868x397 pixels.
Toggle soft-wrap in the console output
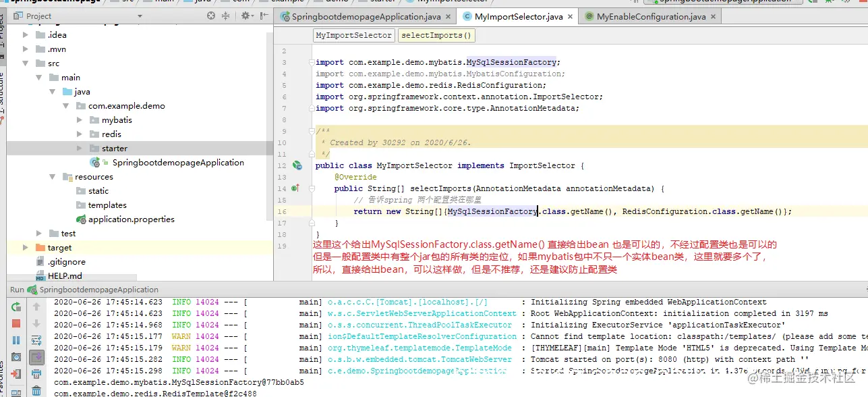coord(37,340)
